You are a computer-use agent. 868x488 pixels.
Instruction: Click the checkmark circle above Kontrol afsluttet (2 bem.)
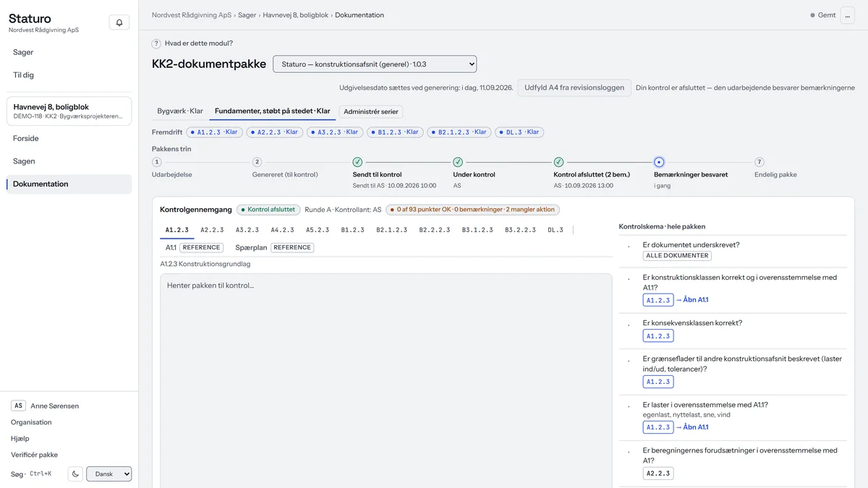(x=558, y=162)
